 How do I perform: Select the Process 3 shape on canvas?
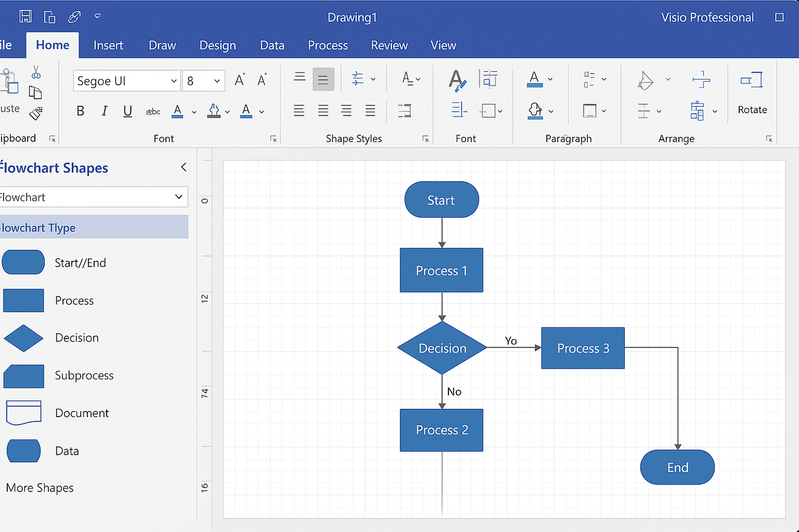coord(583,348)
